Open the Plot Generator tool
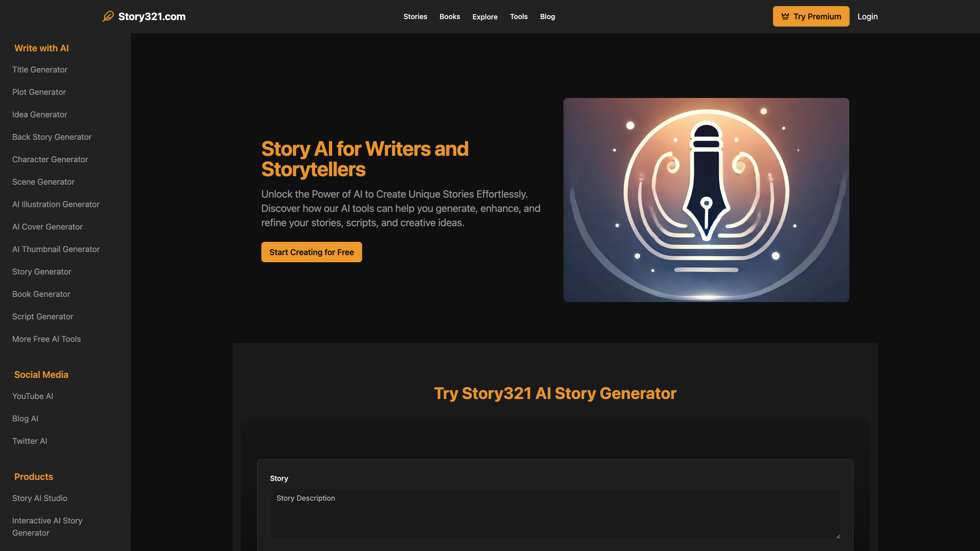The width and height of the screenshot is (980, 551). tap(38, 92)
